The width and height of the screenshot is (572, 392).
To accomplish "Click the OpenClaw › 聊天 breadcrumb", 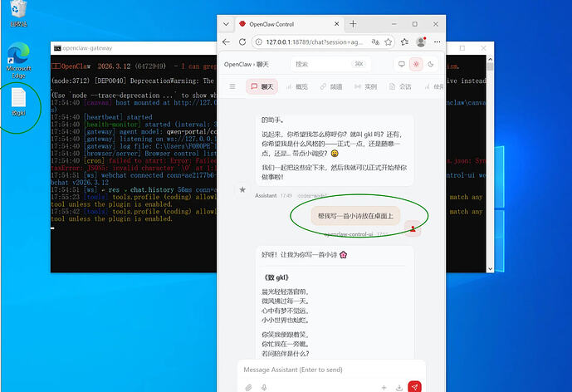I will click(247, 64).
